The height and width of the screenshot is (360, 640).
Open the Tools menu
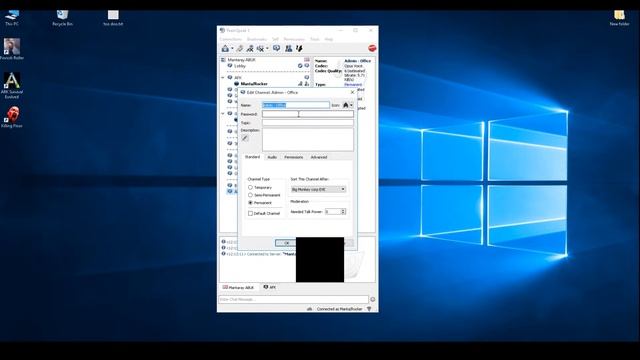pyautogui.click(x=315, y=39)
